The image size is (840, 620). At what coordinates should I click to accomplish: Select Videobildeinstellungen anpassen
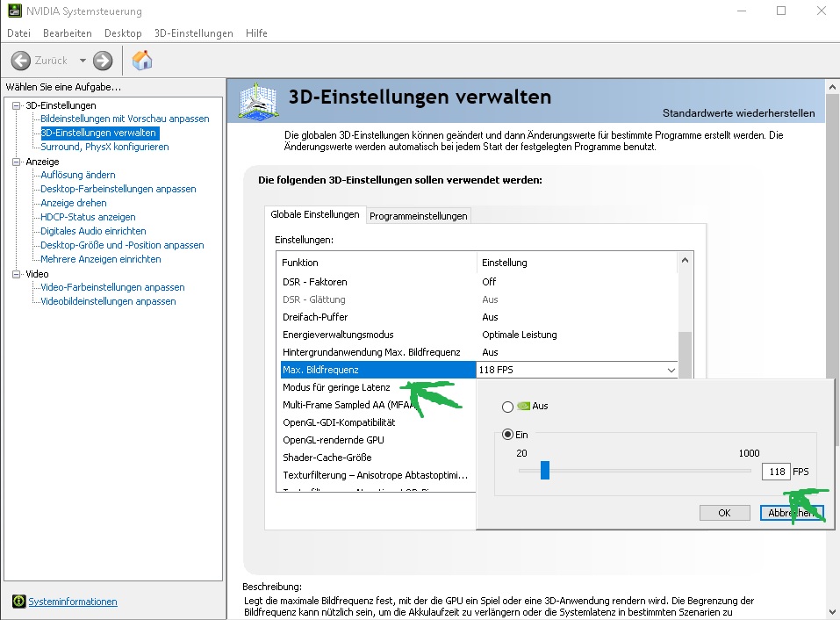click(x=108, y=301)
